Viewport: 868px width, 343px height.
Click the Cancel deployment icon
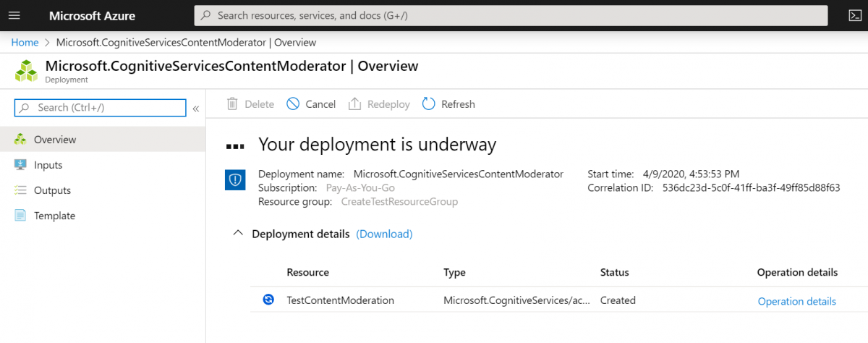coord(293,103)
